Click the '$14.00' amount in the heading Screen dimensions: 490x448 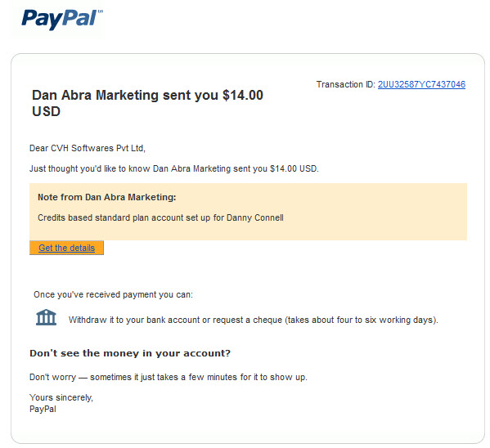pyautogui.click(x=243, y=96)
